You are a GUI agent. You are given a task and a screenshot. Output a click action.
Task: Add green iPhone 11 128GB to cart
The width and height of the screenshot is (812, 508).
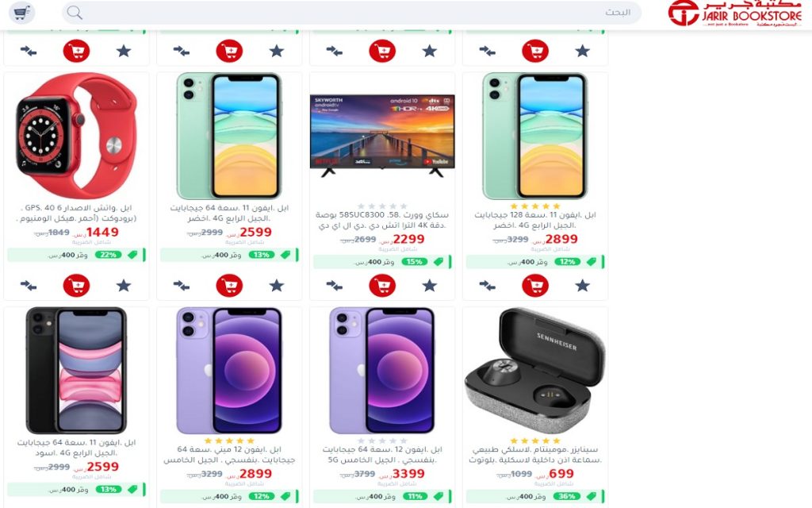535,286
